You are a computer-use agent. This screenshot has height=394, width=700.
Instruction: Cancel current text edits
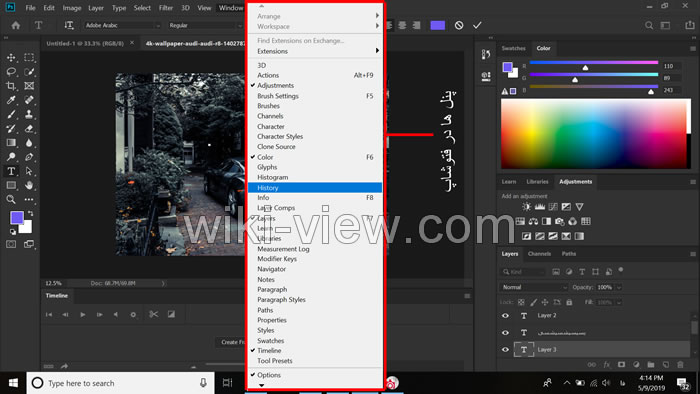[459, 25]
